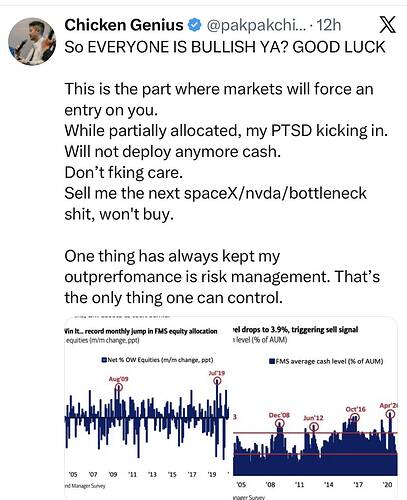Click the 'triggering sell signal' chart title
407x500 pixels.
[x=295, y=330]
